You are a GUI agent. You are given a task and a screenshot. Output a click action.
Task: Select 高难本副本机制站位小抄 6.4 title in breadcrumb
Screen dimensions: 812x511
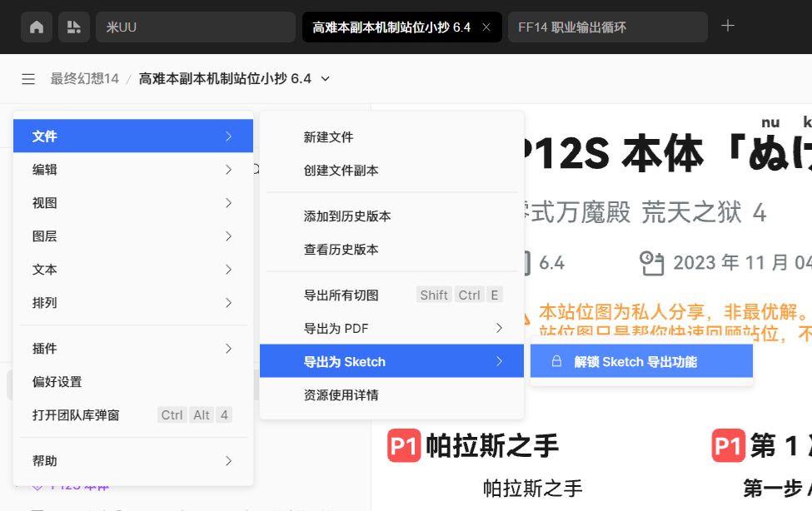click(x=225, y=79)
